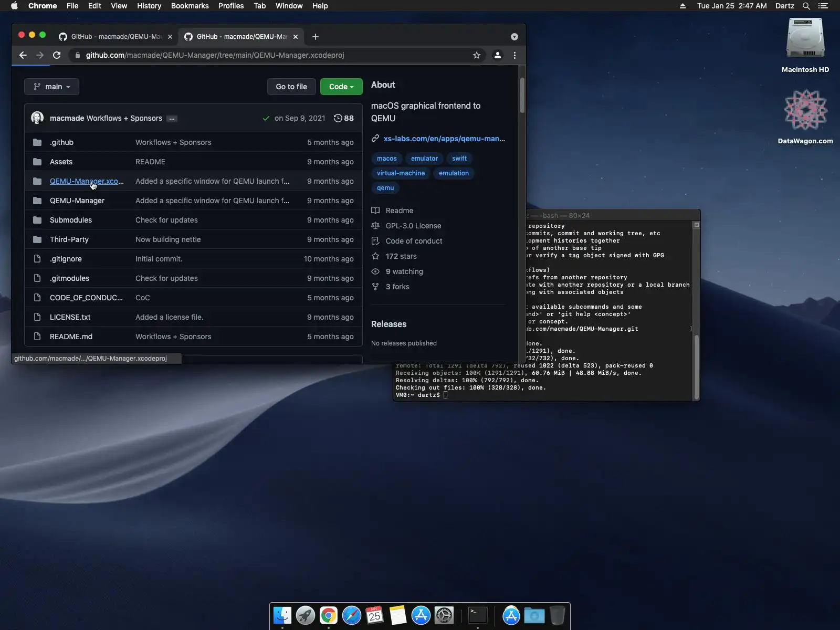Click the swift topic tag
This screenshot has height=630, width=840.
(x=459, y=159)
